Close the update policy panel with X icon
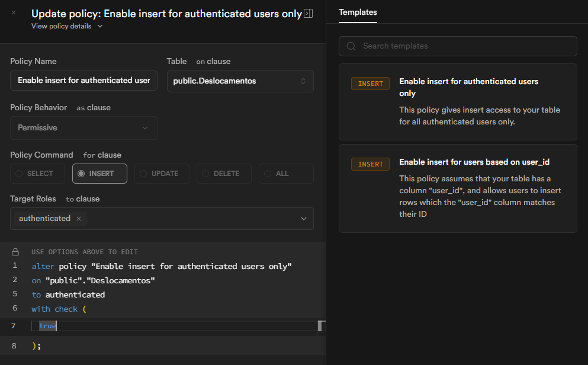 pos(14,12)
